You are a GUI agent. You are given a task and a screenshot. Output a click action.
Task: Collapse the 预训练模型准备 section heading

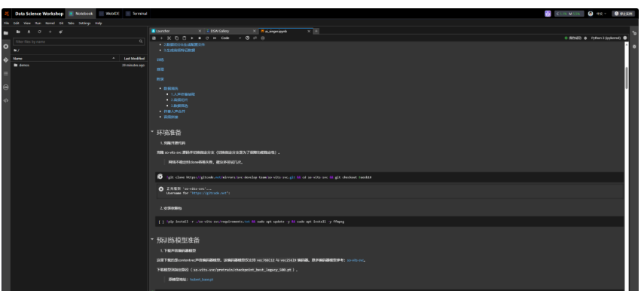pyautogui.click(x=152, y=239)
